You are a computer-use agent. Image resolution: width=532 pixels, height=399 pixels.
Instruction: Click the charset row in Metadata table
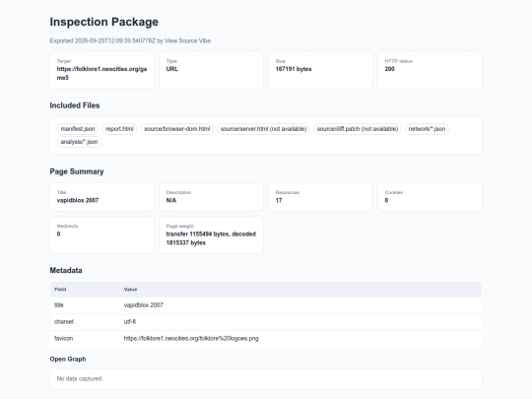266,321
